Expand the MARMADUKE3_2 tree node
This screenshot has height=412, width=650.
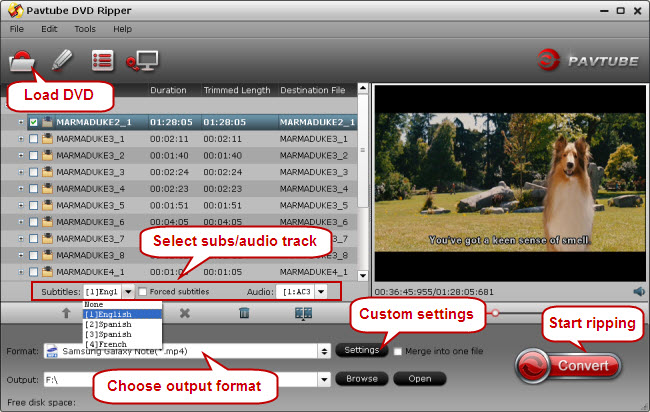click(21, 155)
